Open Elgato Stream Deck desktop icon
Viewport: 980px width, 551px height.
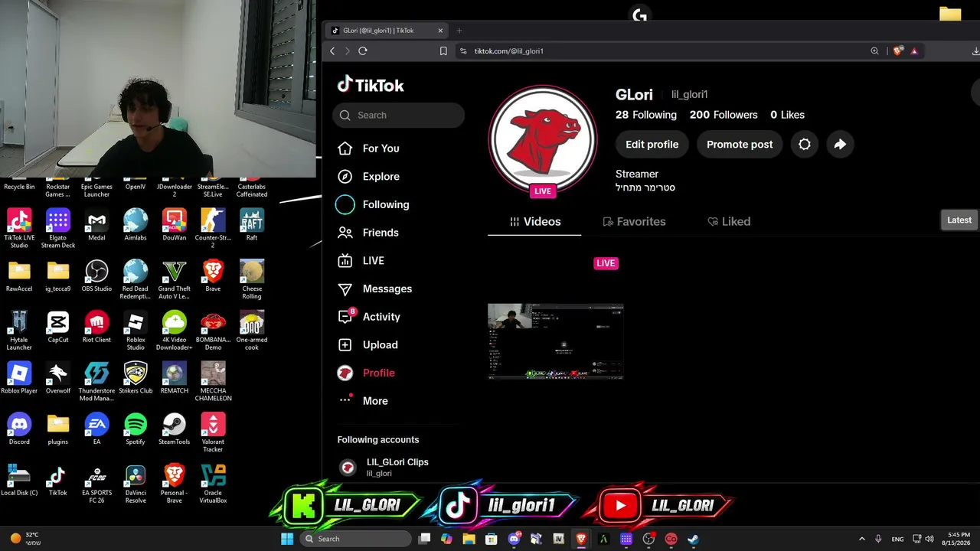[x=58, y=229]
